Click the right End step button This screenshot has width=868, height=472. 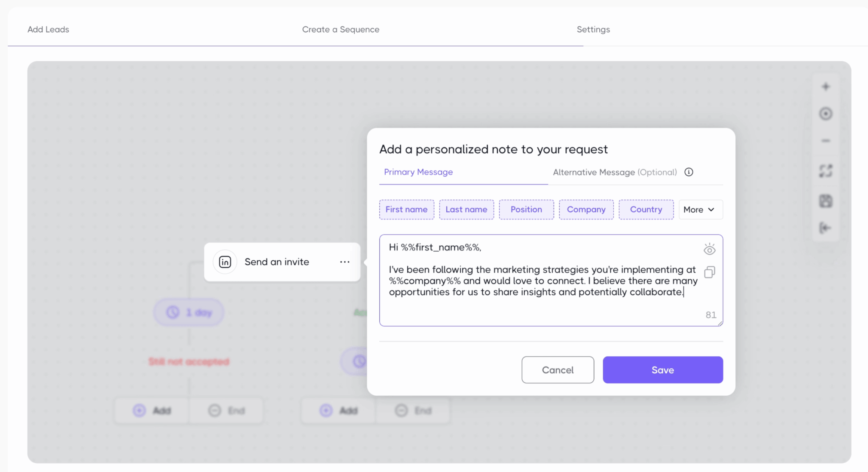(x=413, y=411)
